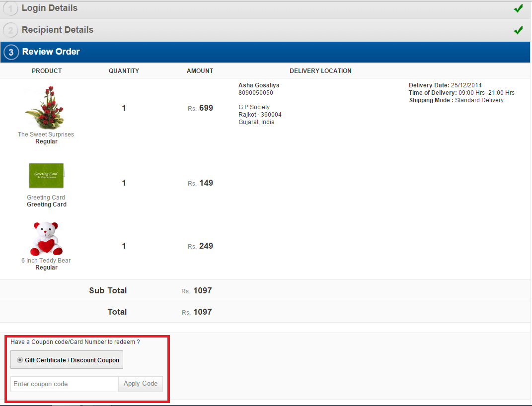The width and height of the screenshot is (532, 406).
Task: Expand the Login Details section
Action: point(49,8)
